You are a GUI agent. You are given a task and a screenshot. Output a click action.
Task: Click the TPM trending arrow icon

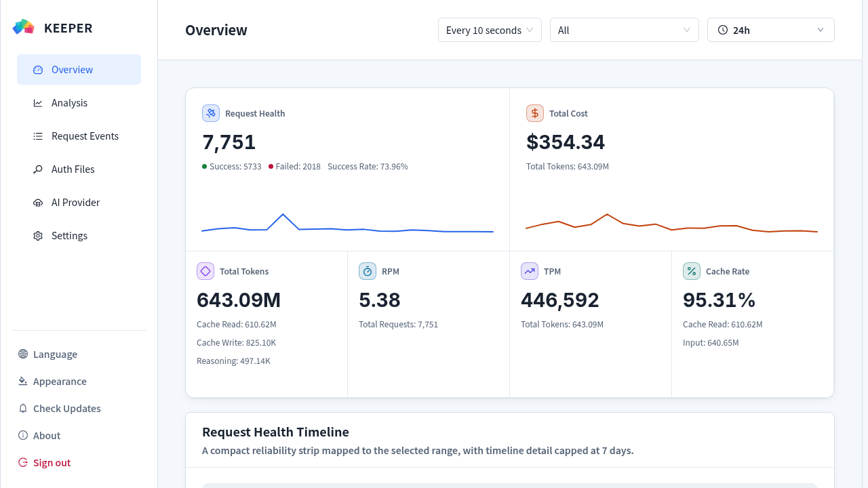click(530, 271)
